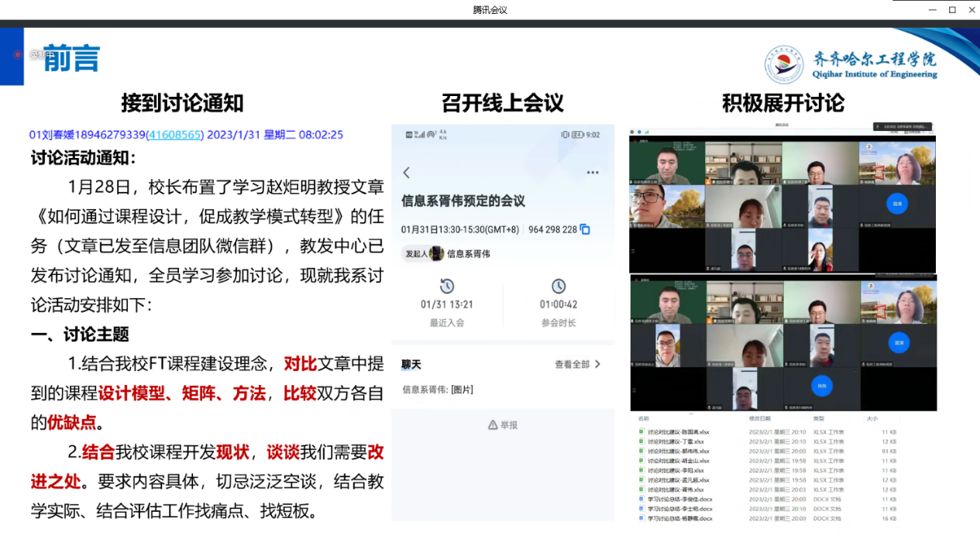Click the 最近入会 history clock icon
The image size is (980, 560).
click(447, 286)
